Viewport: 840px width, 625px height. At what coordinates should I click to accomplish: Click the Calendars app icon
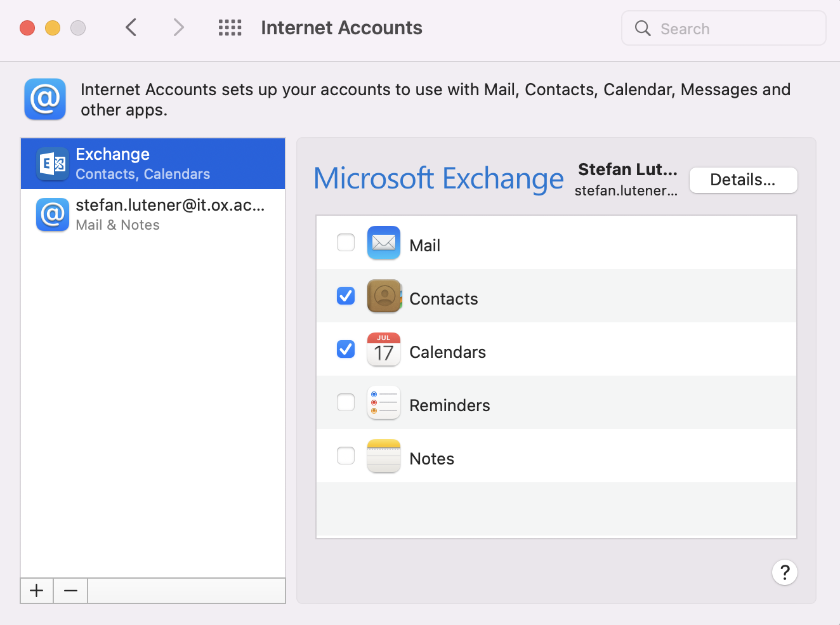(x=383, y=350)
